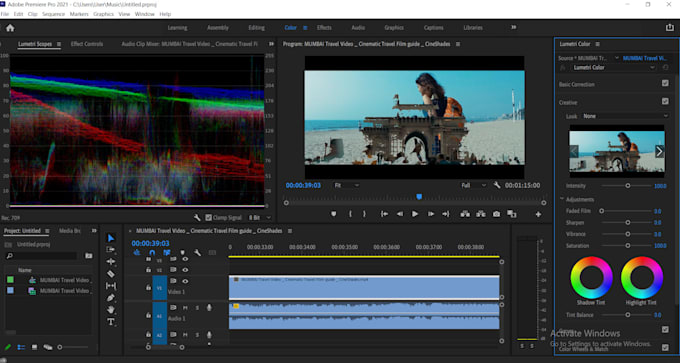The image size is (680, 363).
Task: Select the Ripple Edit tool
Action: (x=111, y=262)
